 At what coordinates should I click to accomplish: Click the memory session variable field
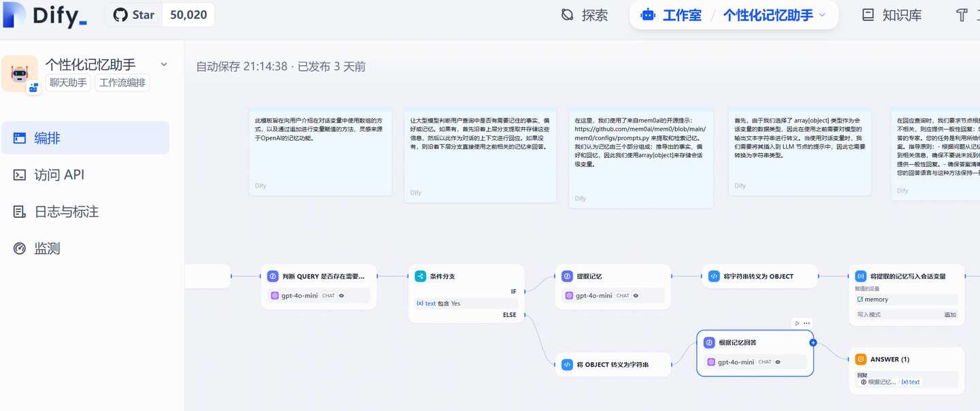pyautogui.click(x=906, y=299)
